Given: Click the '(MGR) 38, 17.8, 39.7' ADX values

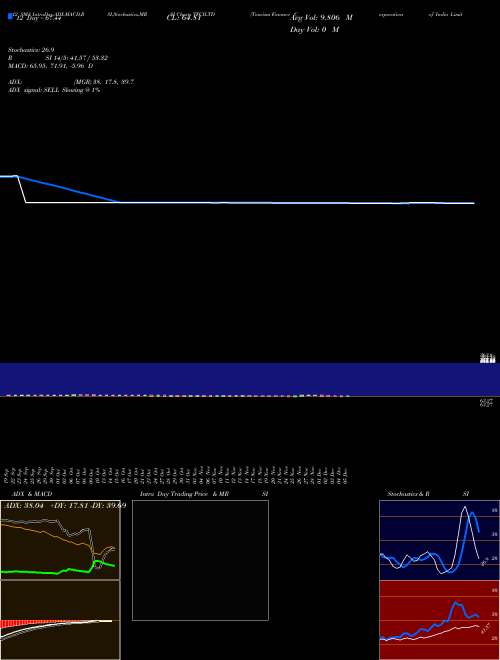Looking at the screenshot, I should coord(104,82).
